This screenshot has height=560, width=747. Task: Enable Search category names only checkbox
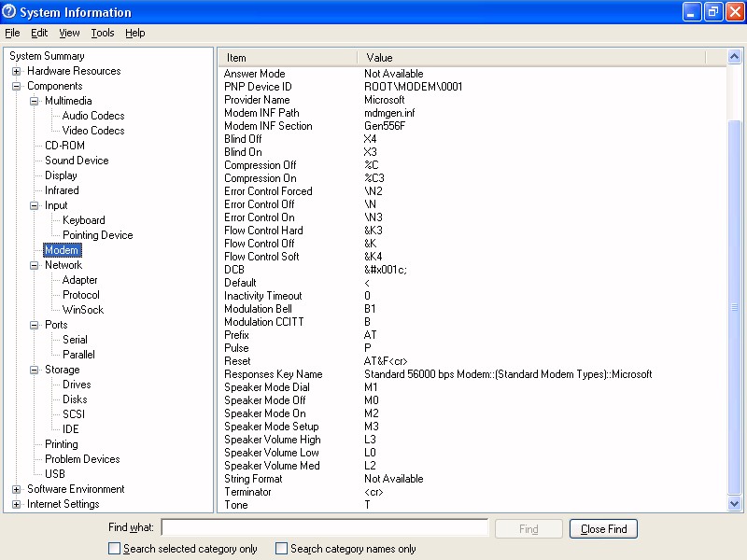[x=281, y=549]
